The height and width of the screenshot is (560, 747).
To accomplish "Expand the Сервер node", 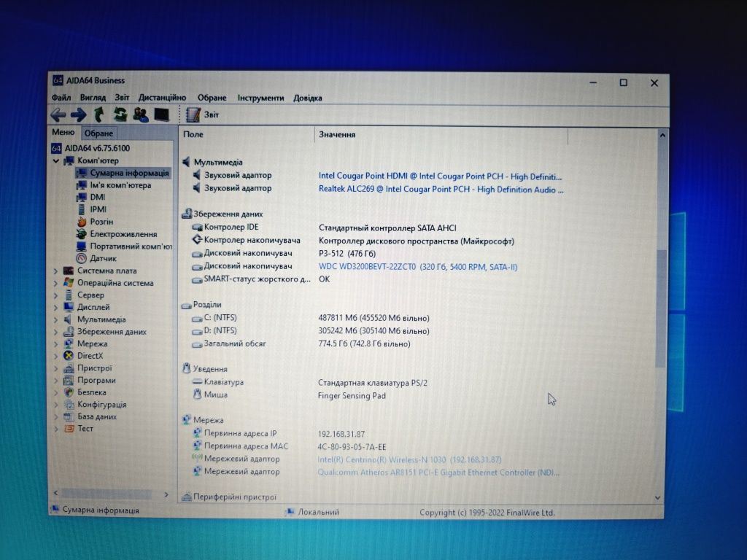I will pos(55,295).
